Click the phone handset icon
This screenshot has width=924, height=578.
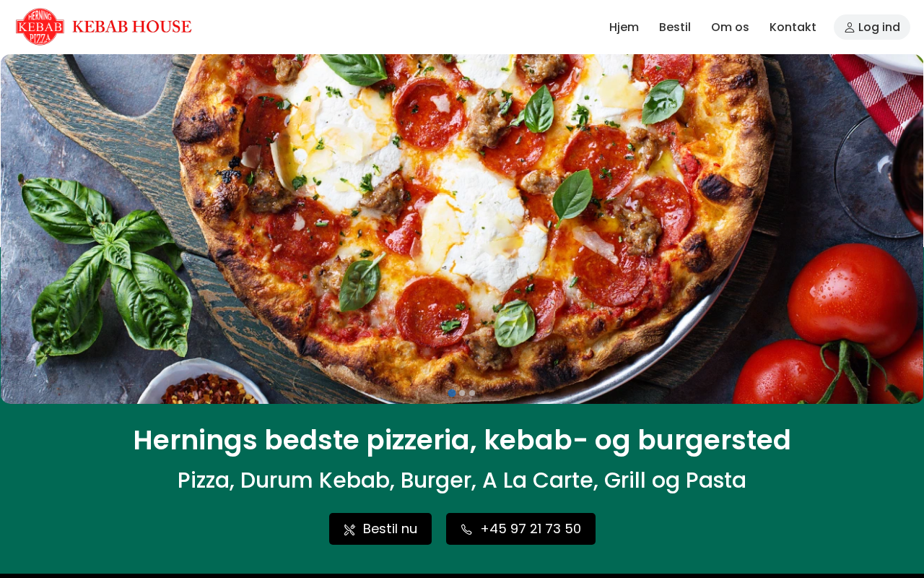[x=466, y=530]
